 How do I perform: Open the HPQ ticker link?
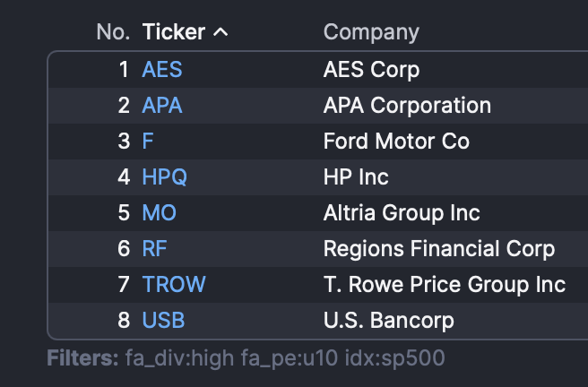click(x=165, y=177)
